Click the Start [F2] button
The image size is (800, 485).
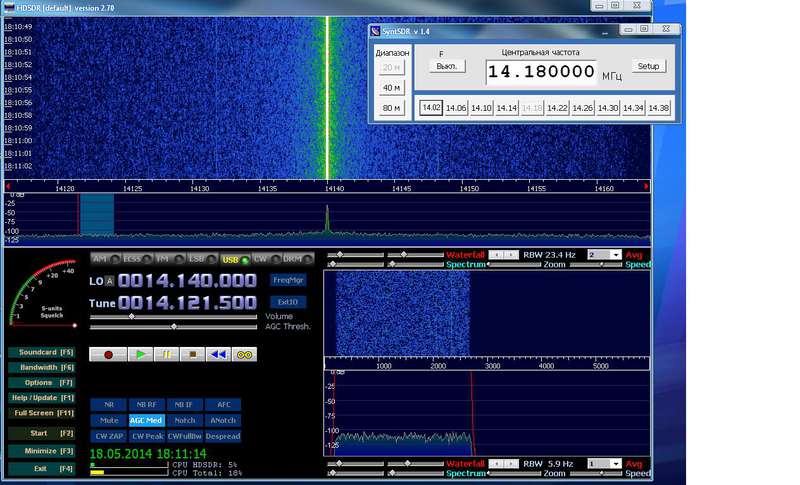(x=42, y=433)
